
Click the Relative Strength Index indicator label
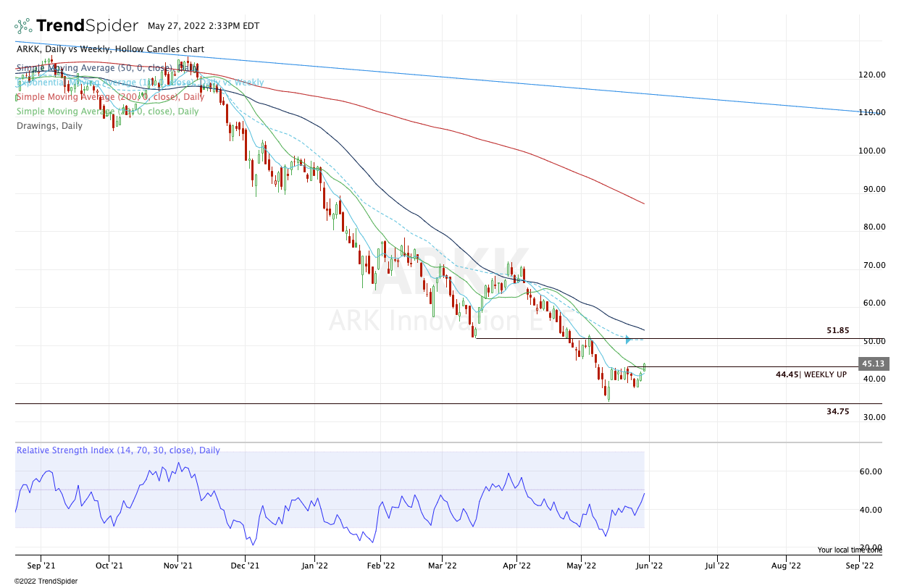pyautogui.click(x=118, y=450)
